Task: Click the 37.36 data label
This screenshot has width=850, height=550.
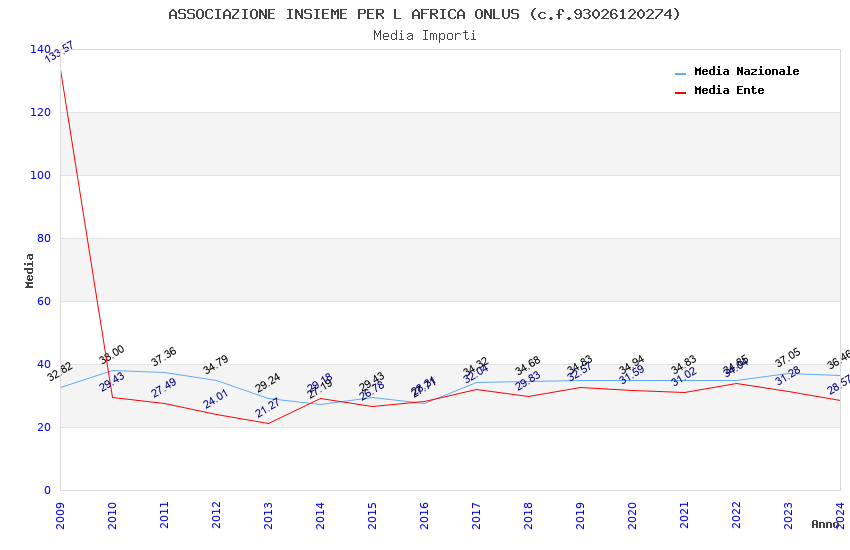Action: [164, 356]
